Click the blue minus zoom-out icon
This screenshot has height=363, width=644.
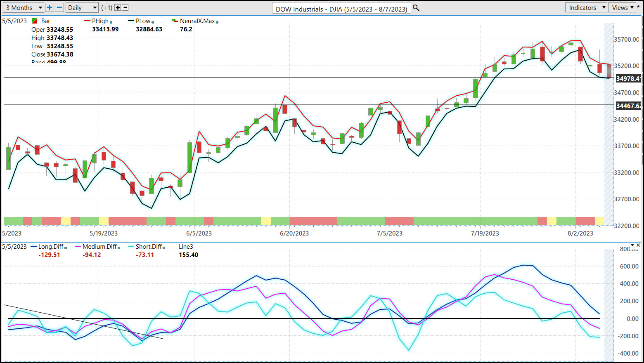click(x=59, y=7)
